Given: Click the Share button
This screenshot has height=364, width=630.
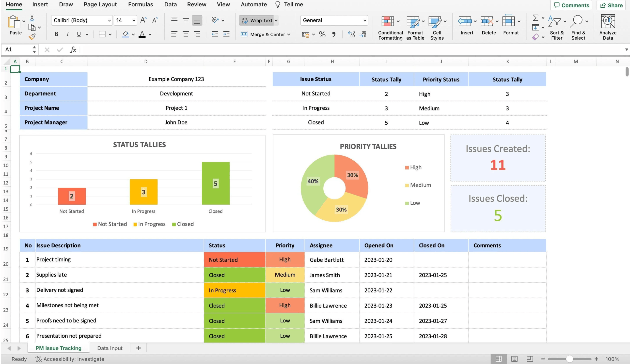Looking at the screenshot, I should click(611, 5).
